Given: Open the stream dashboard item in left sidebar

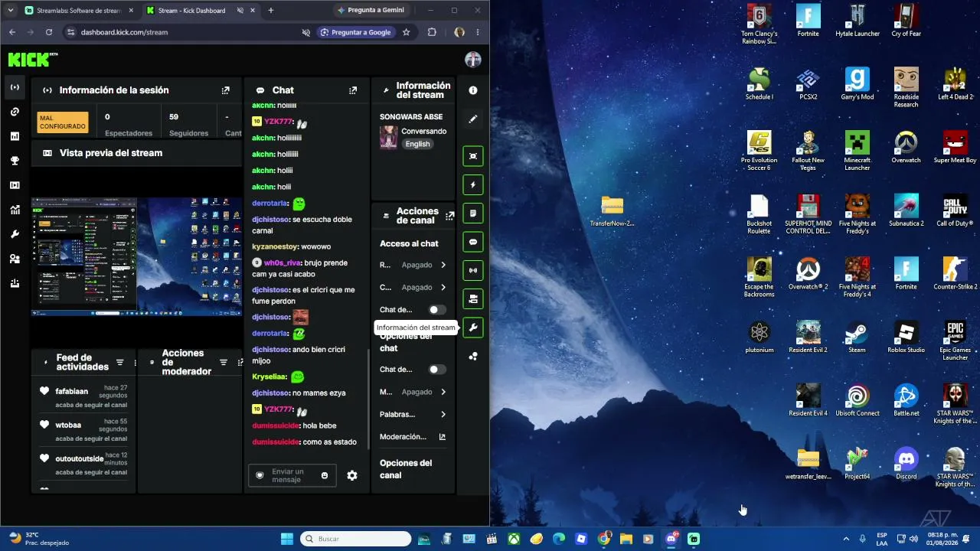Looking at the screenshot, I should click(x=15, y=87).
